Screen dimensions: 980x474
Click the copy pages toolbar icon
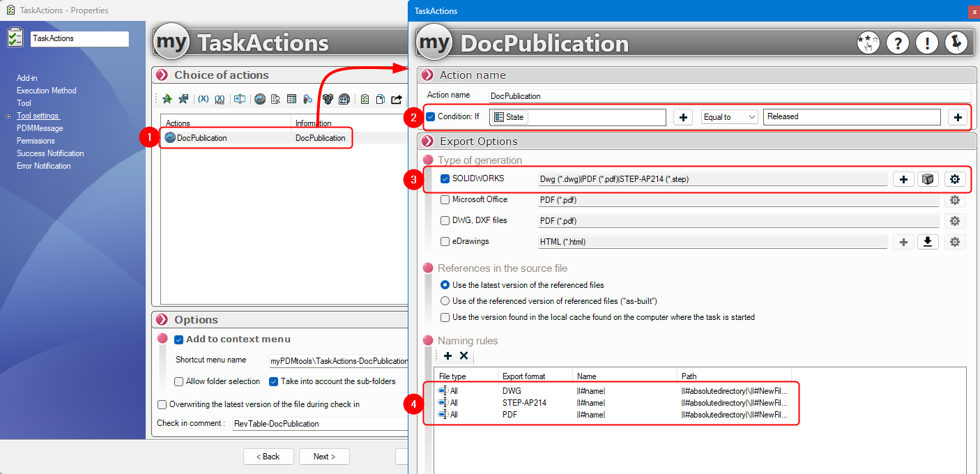point(381,99)
